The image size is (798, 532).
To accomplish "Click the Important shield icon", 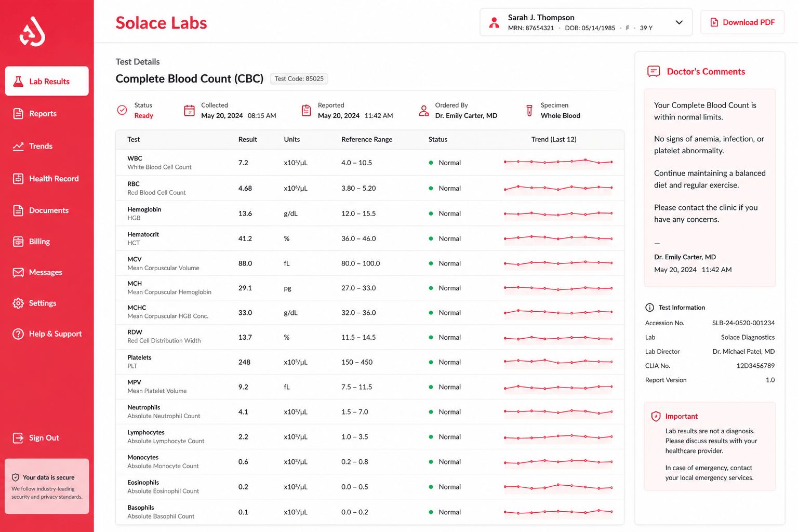I will click(656, 417).
